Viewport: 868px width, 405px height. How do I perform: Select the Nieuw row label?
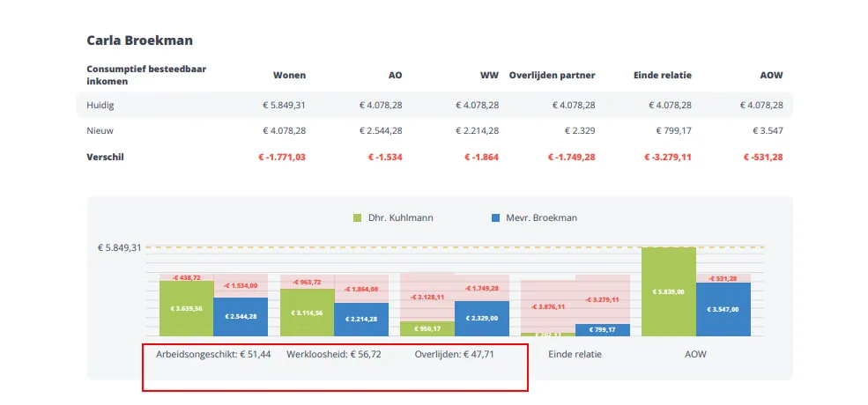point(100,131)
